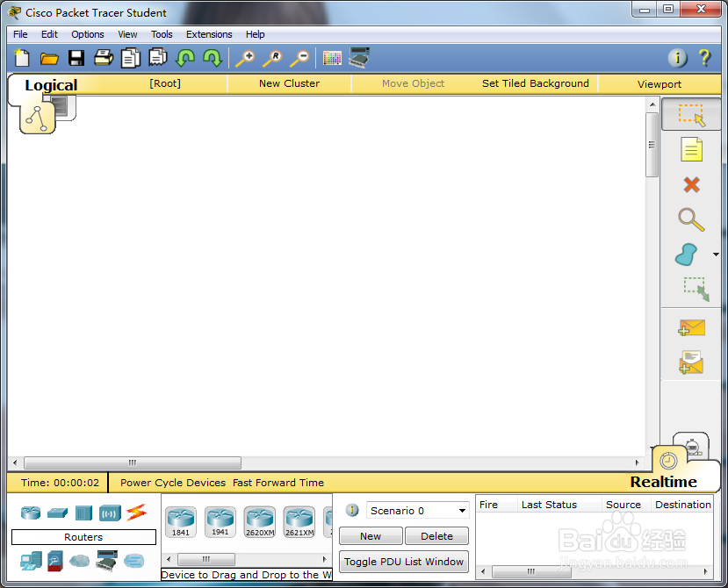
Task: Select the Add Simple PDU envelope
Action: [x=691, y=327]
